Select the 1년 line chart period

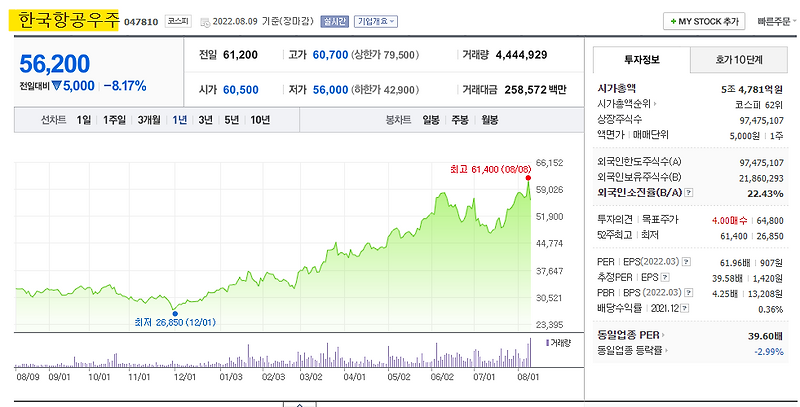[180, 120]
